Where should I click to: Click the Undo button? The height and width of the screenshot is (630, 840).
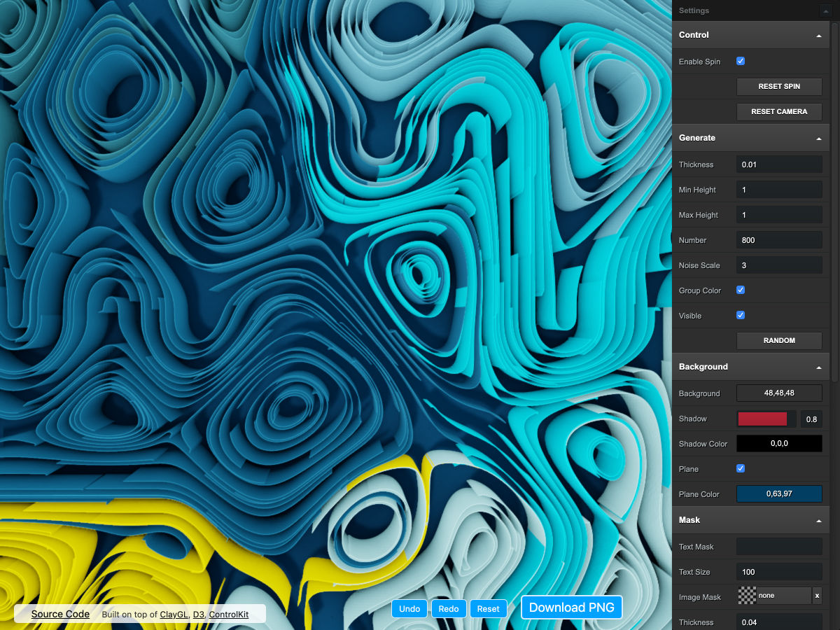click(409, 608)
